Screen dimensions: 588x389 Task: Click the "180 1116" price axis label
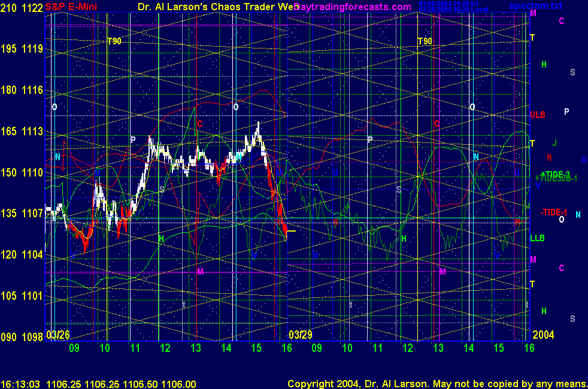click(22, 90)
